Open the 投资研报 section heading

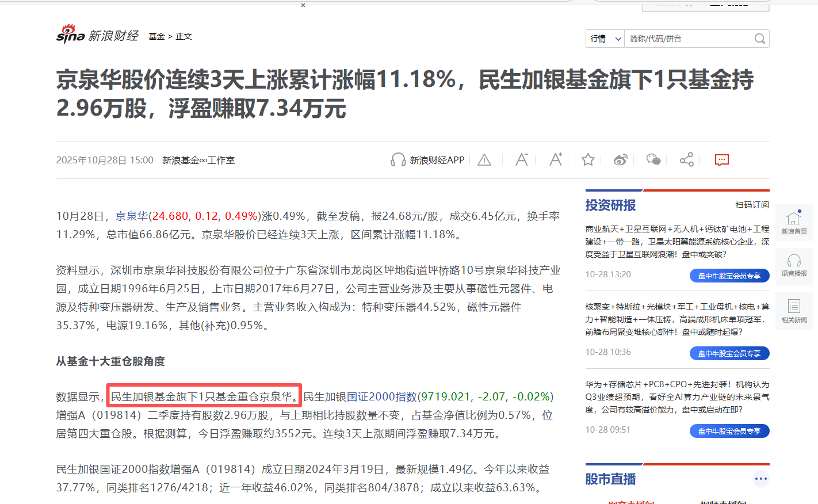click(610, 205)
